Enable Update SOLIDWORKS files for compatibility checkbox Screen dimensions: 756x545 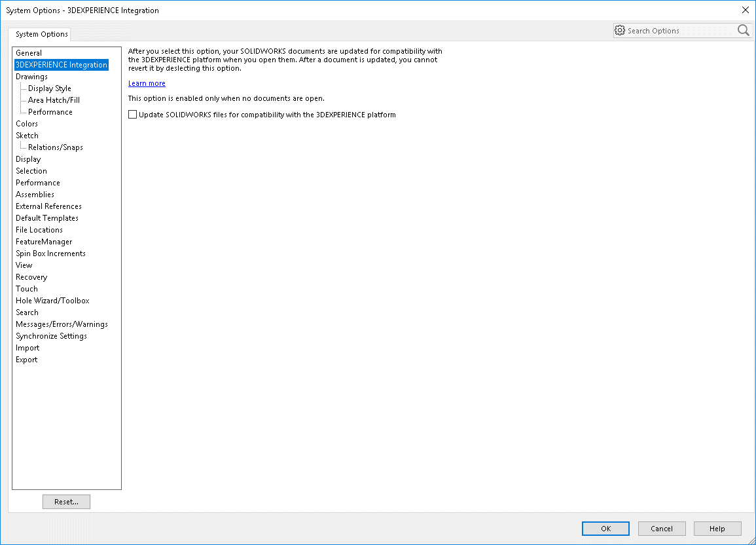click(133, 114)
